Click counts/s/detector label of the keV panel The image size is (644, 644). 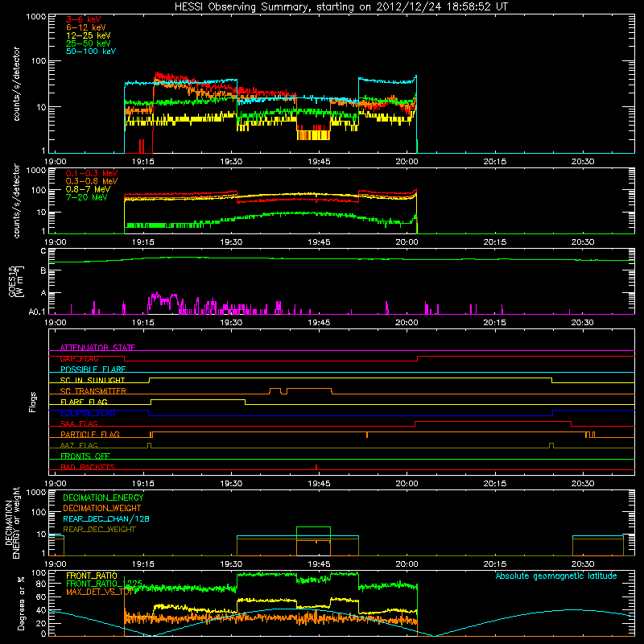[16, 84]
